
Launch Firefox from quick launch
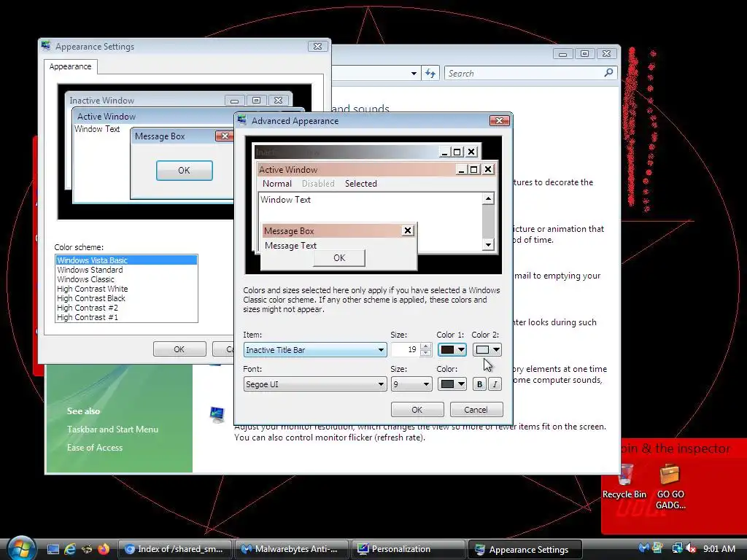pyautogui.click(x=103, y=549)
